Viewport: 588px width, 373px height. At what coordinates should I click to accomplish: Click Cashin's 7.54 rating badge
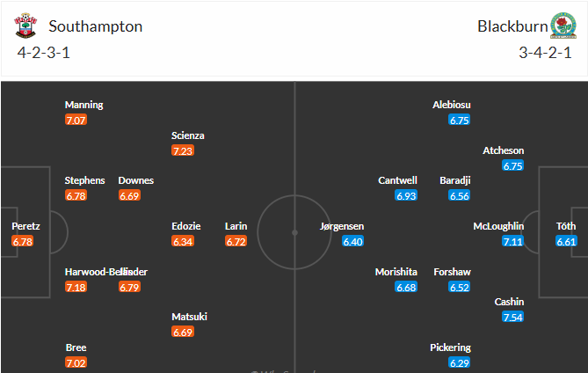[x=512, y=317]
